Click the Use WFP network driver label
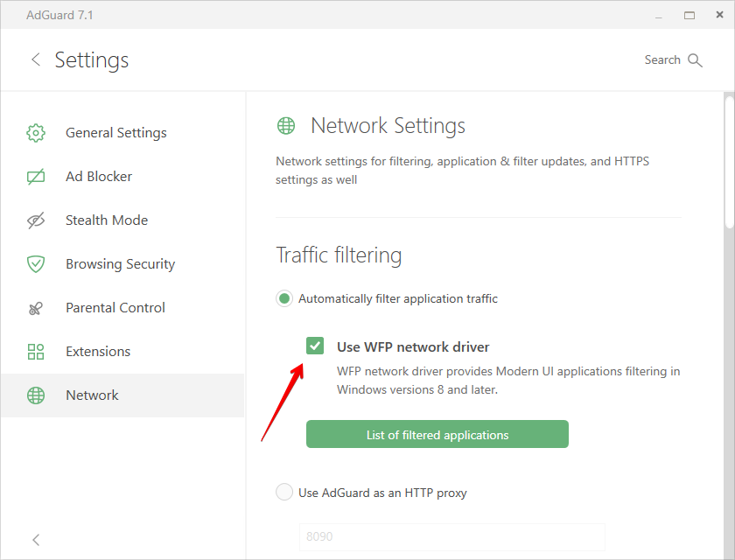The image size is (735, 560). [413, 347]
